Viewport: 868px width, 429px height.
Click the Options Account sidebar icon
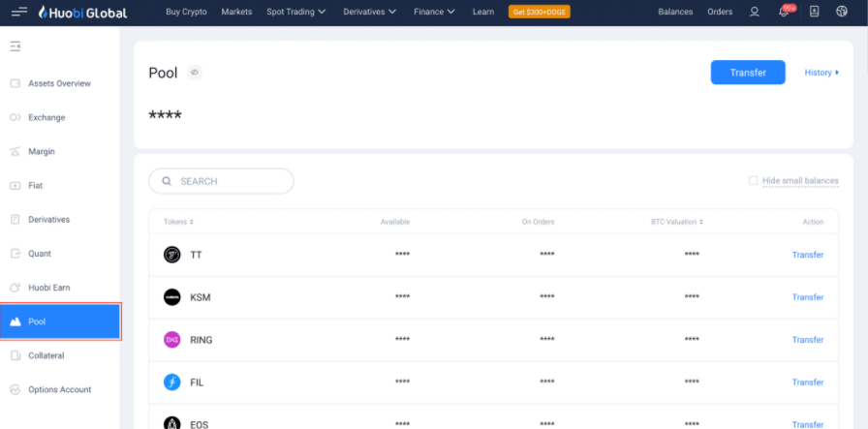point(15,389)
